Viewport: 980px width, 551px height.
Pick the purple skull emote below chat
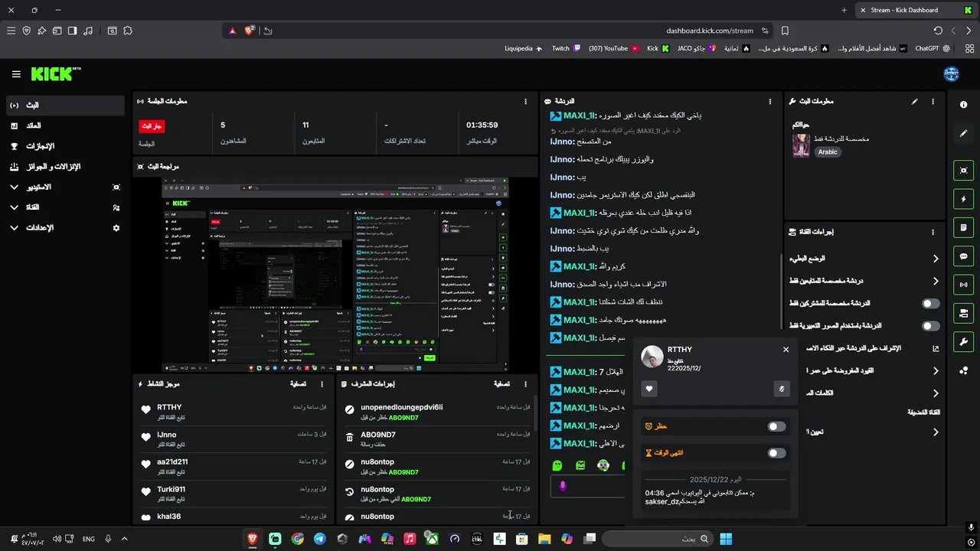click(603, 465)
